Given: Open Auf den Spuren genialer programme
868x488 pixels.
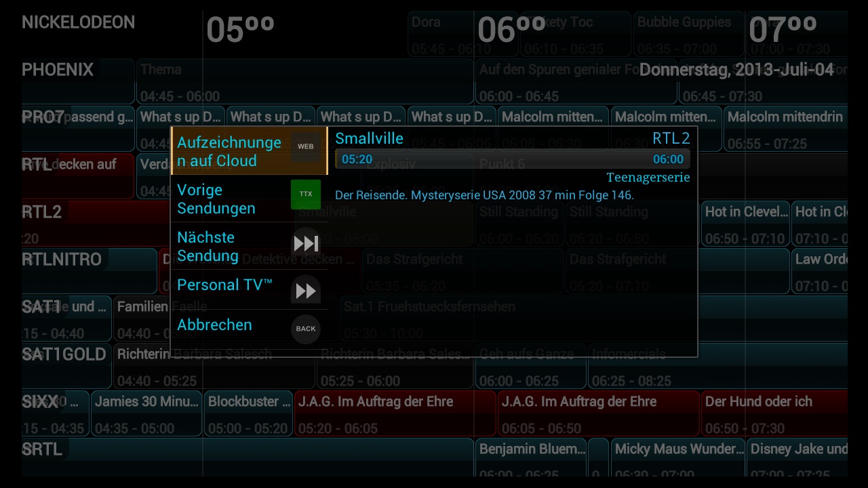Looking at the screenshot, I should [576, 81].
